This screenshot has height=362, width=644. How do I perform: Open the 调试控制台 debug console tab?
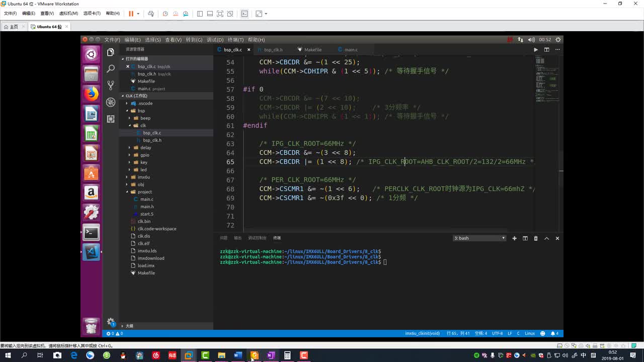tap(257, 238)
